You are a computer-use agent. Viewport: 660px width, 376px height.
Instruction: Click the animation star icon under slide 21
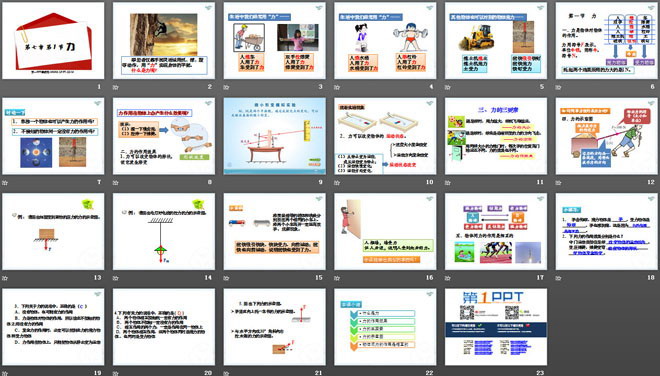pyautogui.click(x=226, y=373)
